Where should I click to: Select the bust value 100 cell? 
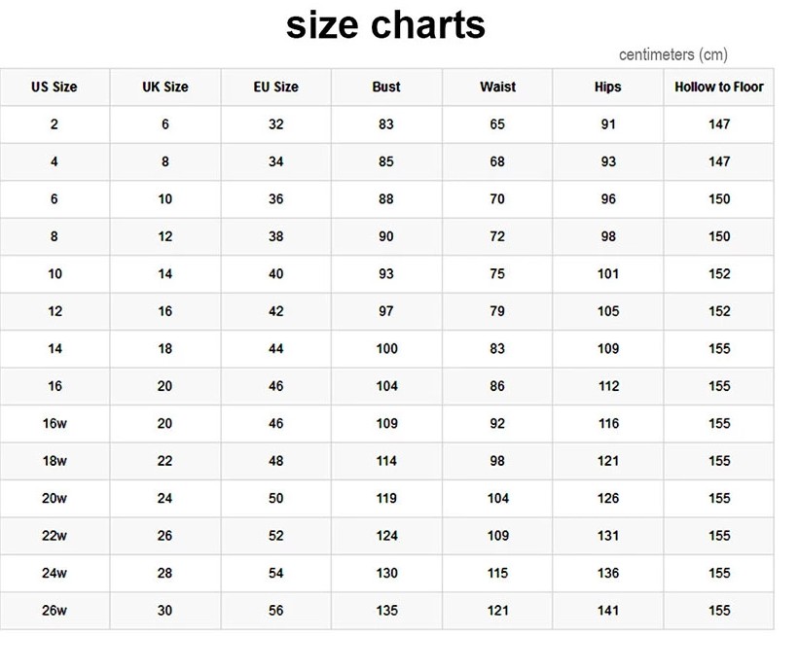click(x=386, y=349)
